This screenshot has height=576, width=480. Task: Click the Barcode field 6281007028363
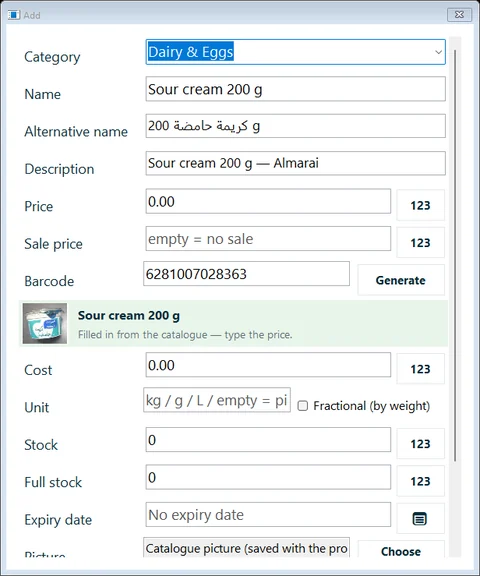pyautogui.click(x=246, y=274)
